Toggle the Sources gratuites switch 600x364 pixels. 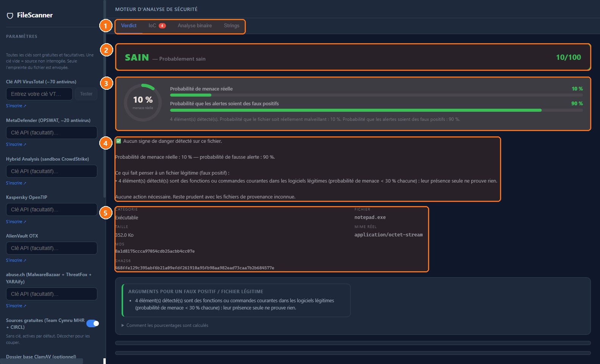pos(92,323)
